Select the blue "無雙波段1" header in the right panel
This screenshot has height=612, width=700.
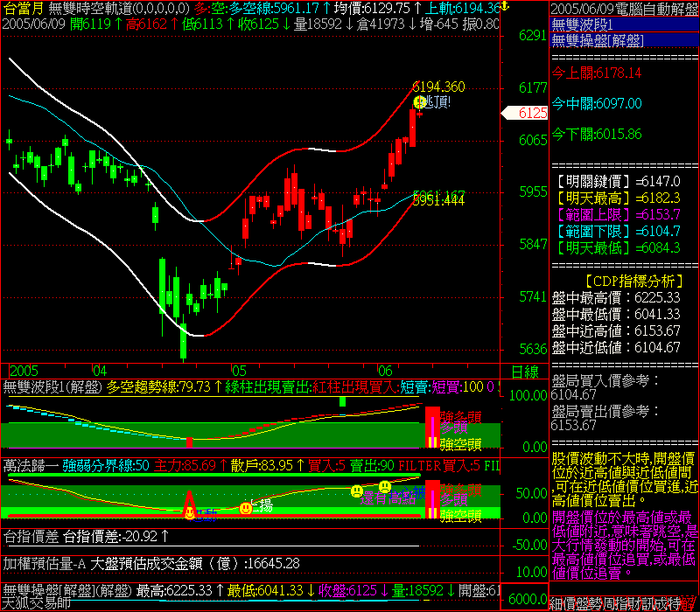pyautogui.click(x=625, y=24)
